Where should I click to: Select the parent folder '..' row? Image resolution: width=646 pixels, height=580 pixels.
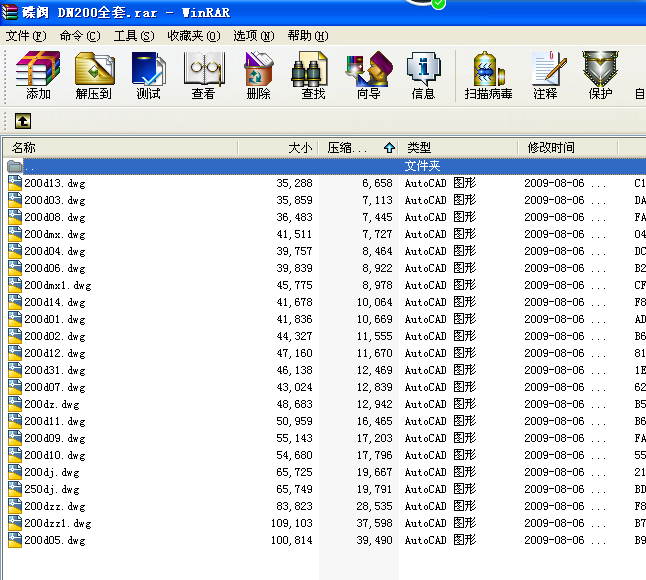(200, 166)
